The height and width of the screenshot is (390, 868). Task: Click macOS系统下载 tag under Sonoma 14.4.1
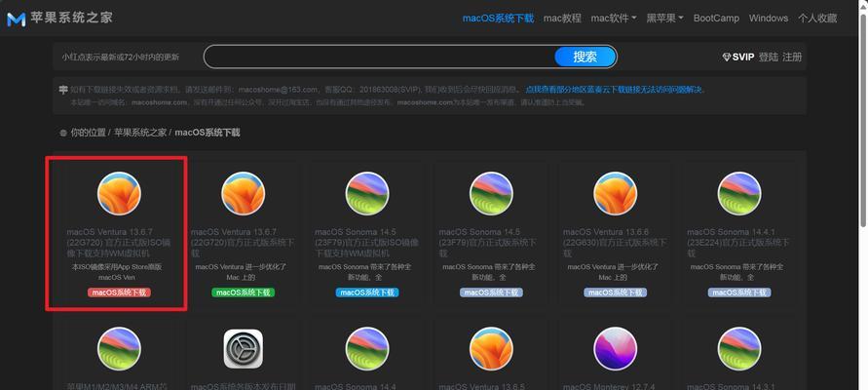click(739, 292)
